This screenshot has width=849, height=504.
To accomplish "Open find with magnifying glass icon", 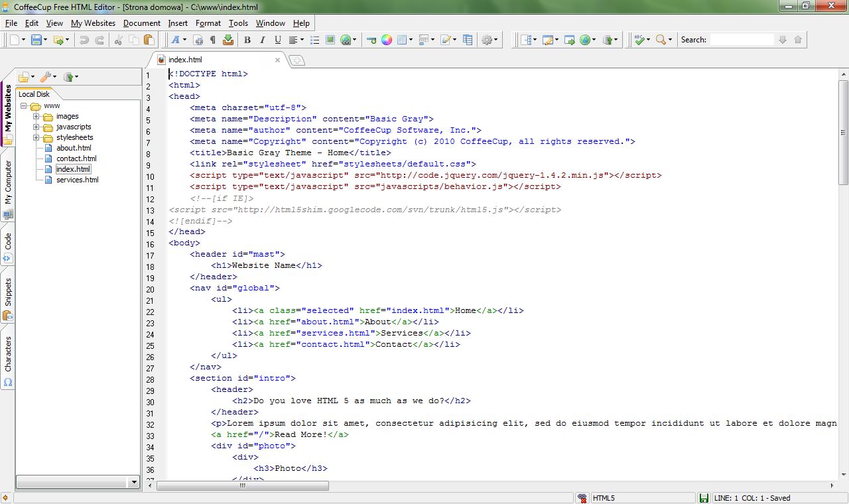I will click(661, 40).
